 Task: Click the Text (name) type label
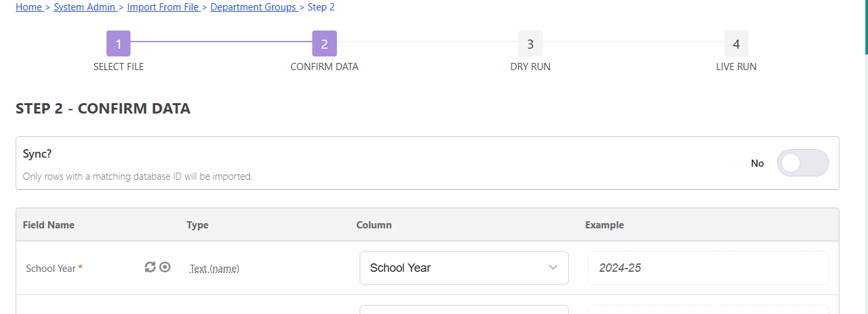(214, 269)
